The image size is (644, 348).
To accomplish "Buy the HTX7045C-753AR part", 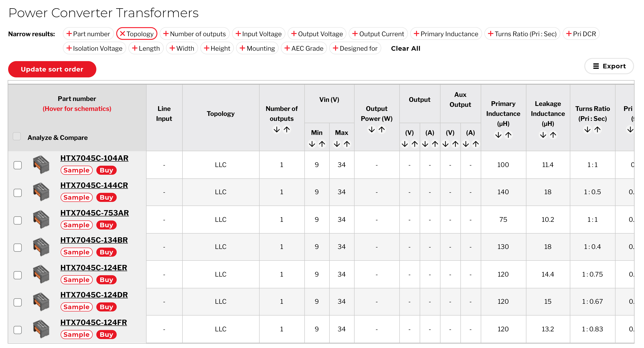I will (107, 225).
